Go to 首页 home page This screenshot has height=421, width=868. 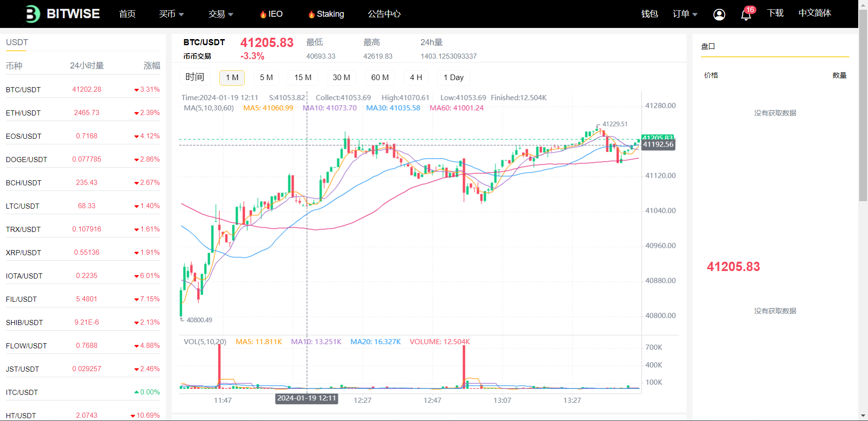tap(127, 14)
